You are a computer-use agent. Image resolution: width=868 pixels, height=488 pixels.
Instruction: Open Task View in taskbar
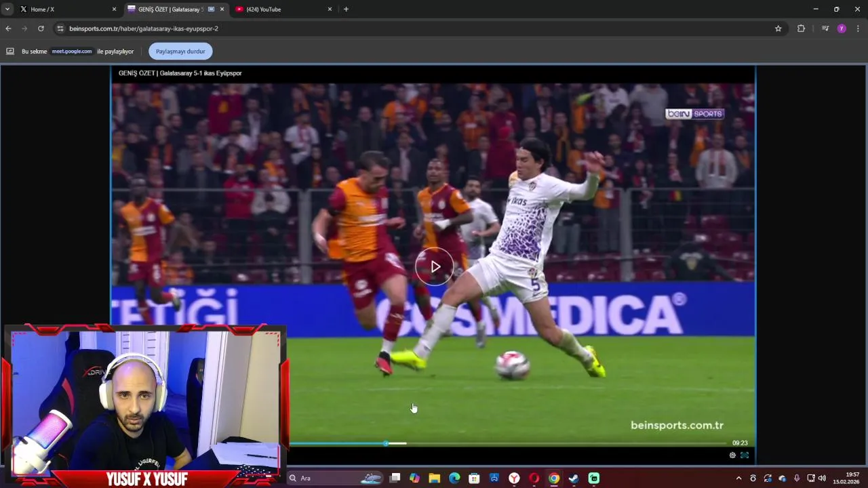[395, 478]
